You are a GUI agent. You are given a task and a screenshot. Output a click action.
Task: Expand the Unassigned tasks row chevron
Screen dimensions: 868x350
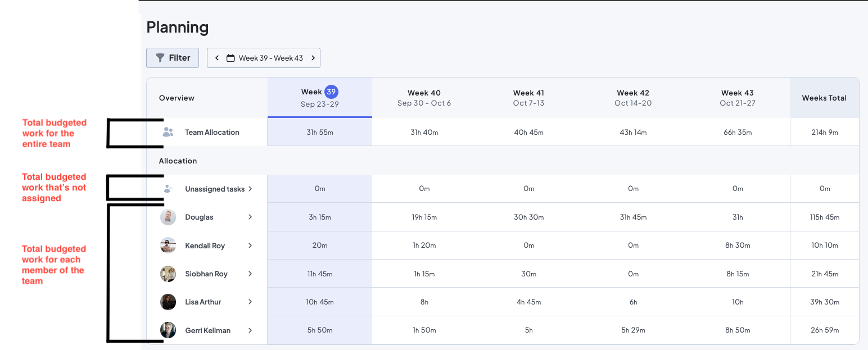click(x=250, y=189)
